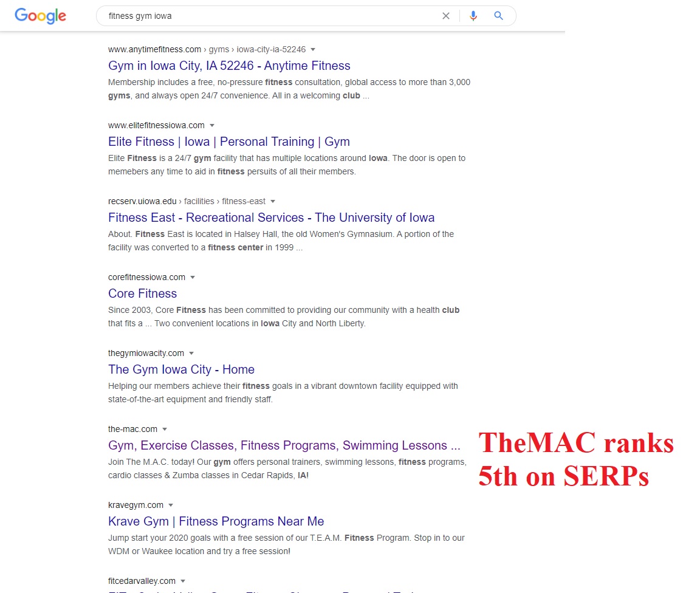700x593 pixels.
Task: Click the corefitnessiowa.com URL text
Action: (x=146, y=277)
